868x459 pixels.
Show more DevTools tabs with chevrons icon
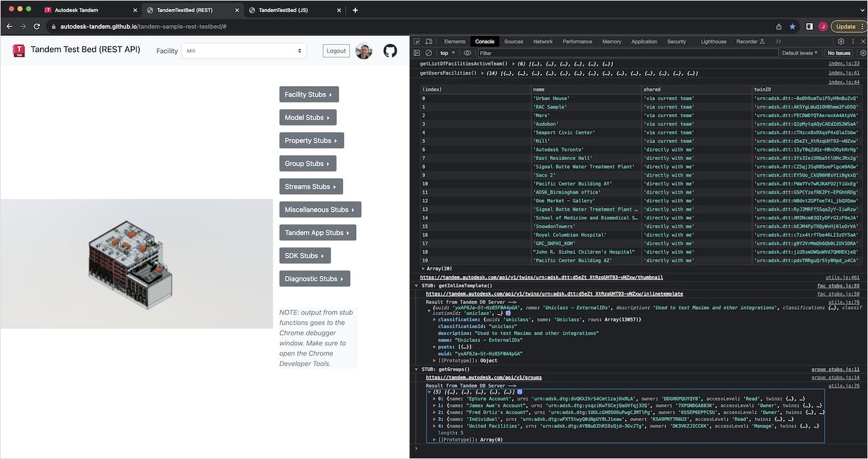(778, 41)
